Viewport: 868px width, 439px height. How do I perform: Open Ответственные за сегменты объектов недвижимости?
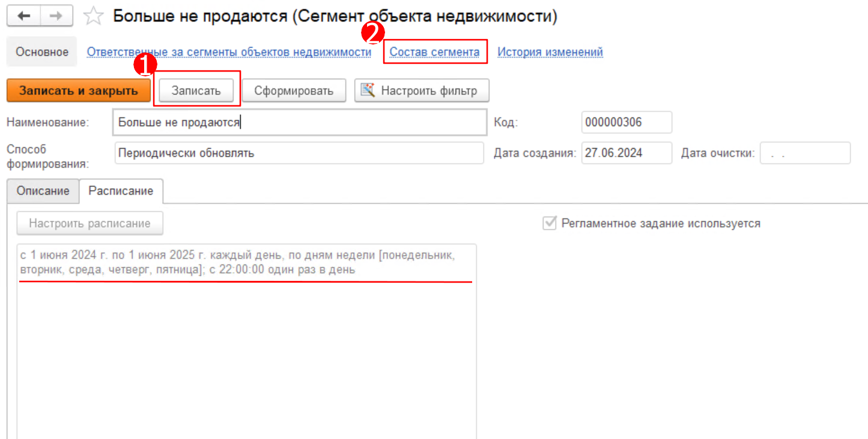(229, 52)
